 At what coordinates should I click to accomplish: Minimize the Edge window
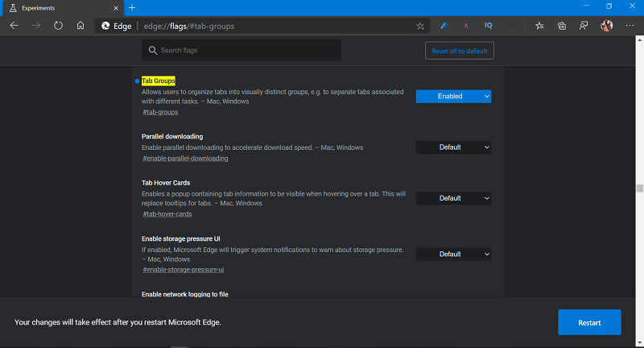pos(586,6)
